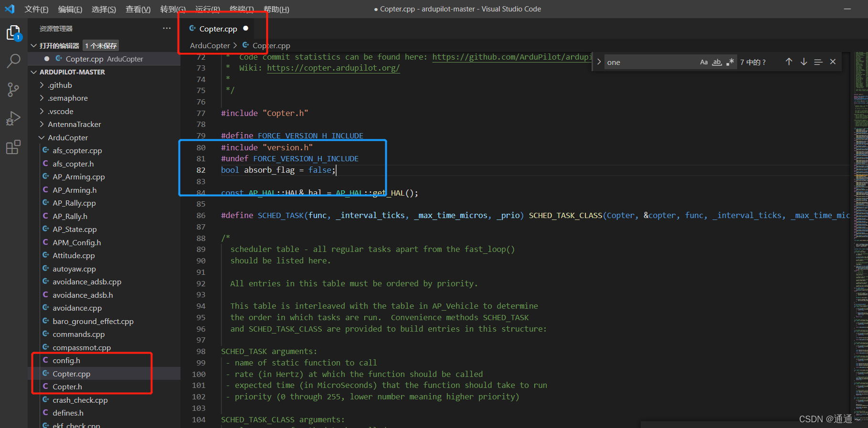Open AP_State.cpp in the file tree
868x428 pixels.
[x=104, y=230]
